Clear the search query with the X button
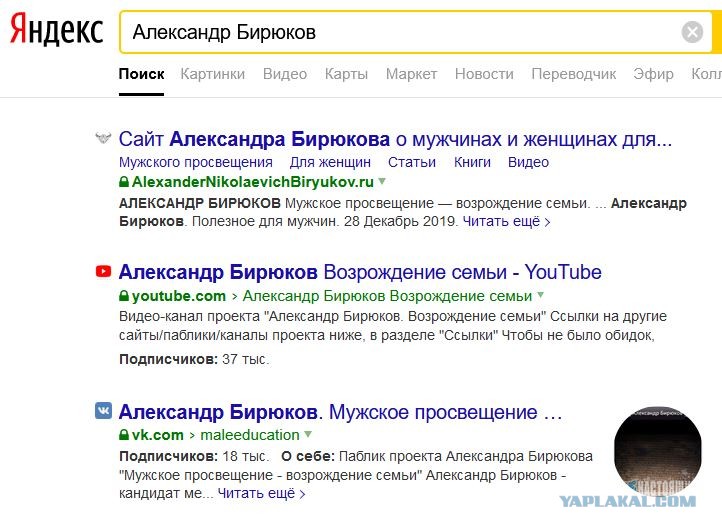The image size is (722, 531). coord(692,32)
